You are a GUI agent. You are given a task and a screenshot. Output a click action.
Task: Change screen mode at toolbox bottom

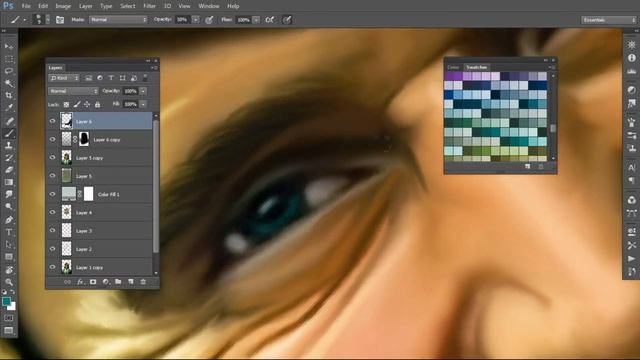[9, 330]
